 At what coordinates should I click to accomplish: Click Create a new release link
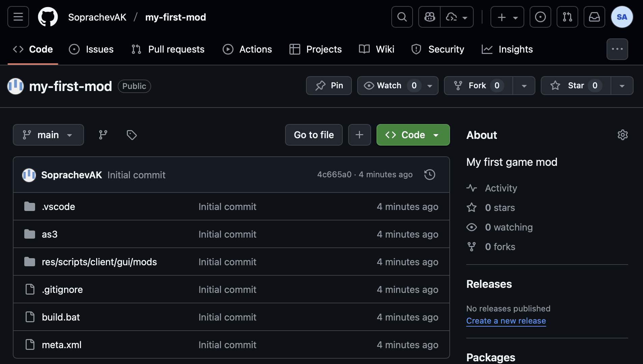coord(506,321)
